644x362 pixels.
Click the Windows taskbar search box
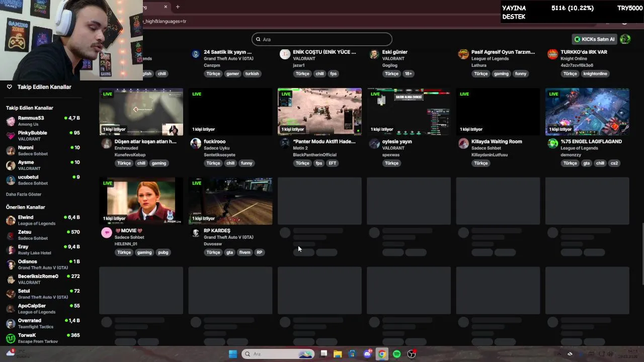tap(278, 354)
